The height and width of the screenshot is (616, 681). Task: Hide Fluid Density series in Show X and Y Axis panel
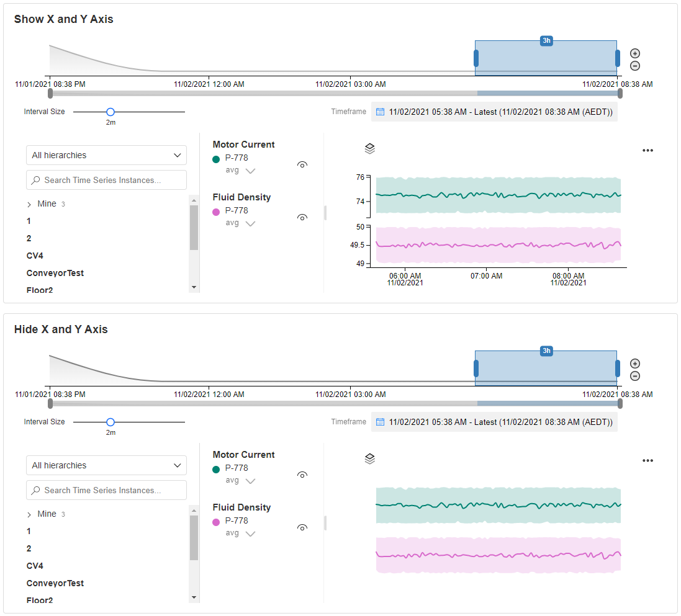point(302,217)
